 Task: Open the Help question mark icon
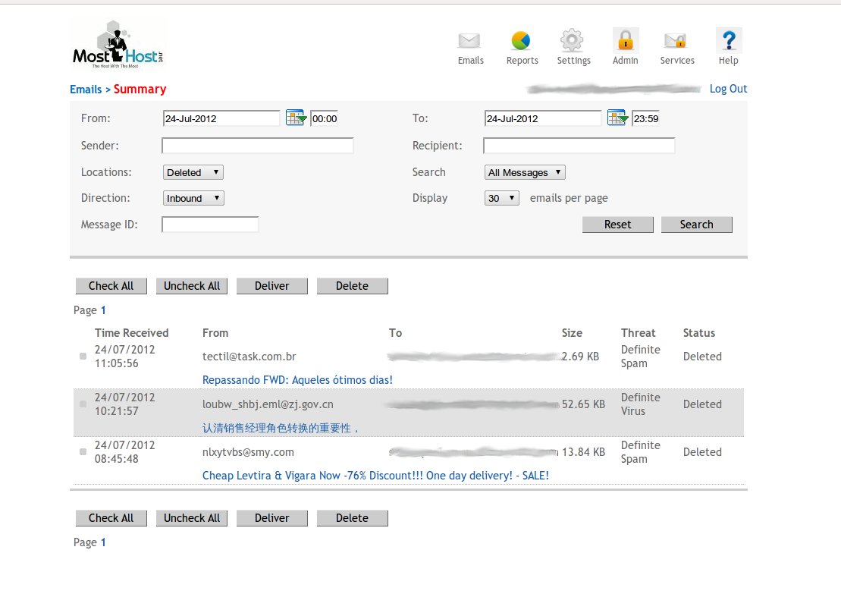[x=728, y=41]
